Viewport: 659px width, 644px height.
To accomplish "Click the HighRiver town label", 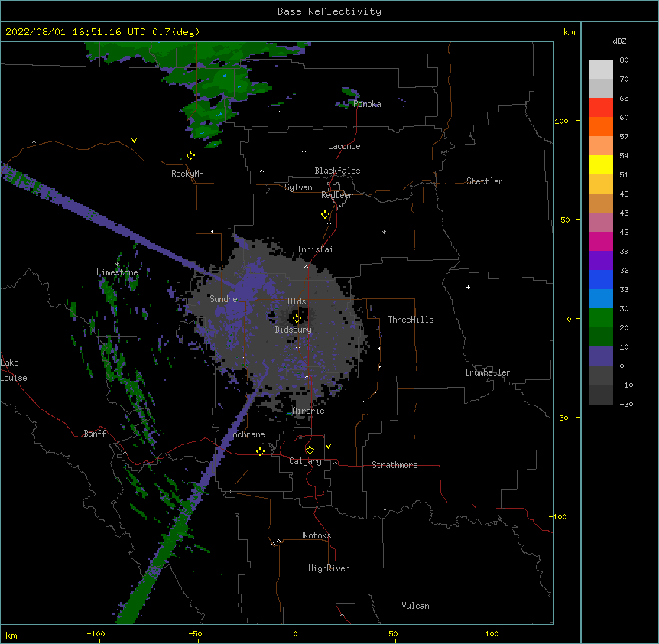I will (329, 568).
